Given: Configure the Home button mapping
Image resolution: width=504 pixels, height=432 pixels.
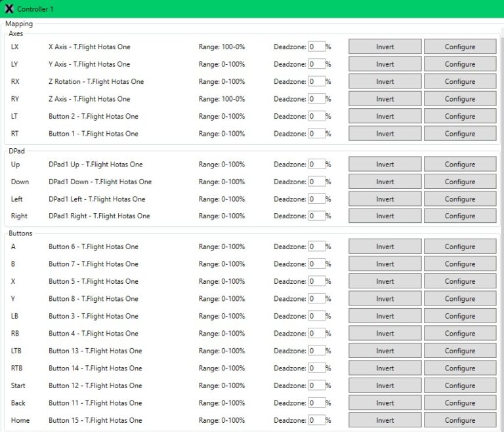Looking at the screenshot, I should [459, 420].
